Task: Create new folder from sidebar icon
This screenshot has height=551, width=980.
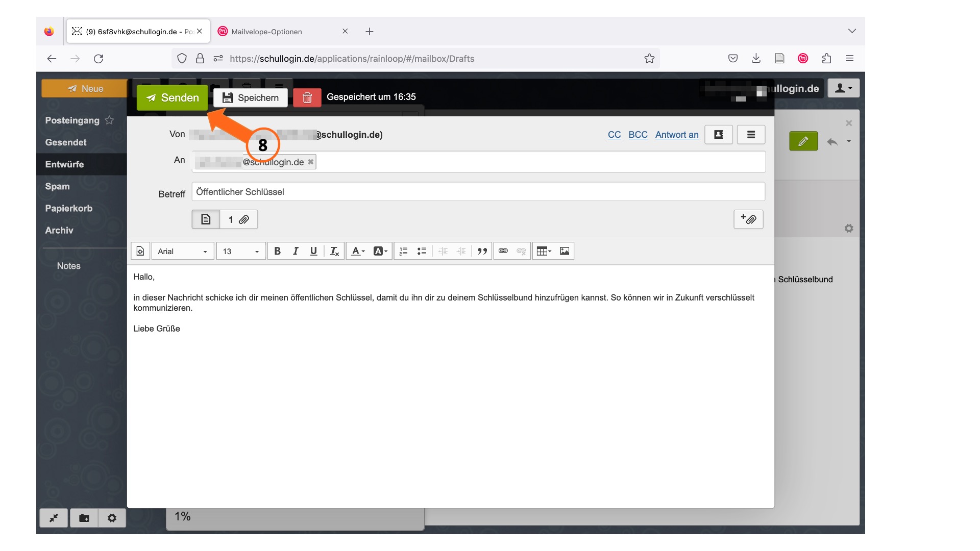Action: 84,518
